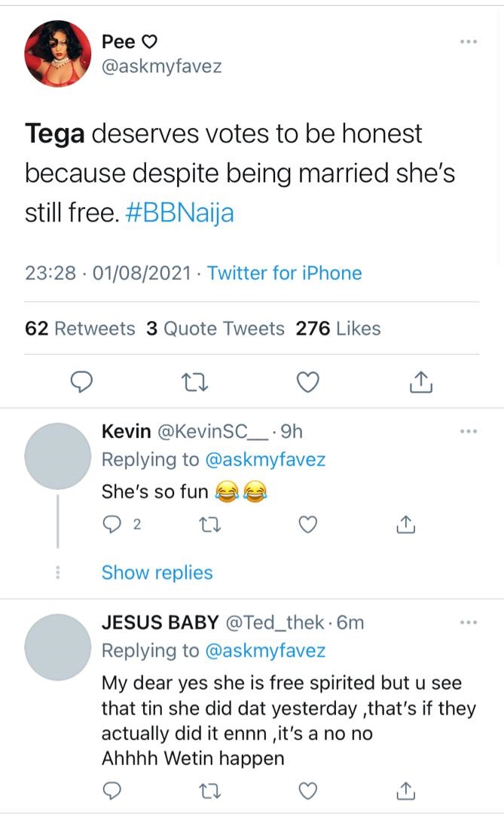The image size is (504, 814).
Task: Reply to Kevin's comment
Action: click(x=113, y=525)
